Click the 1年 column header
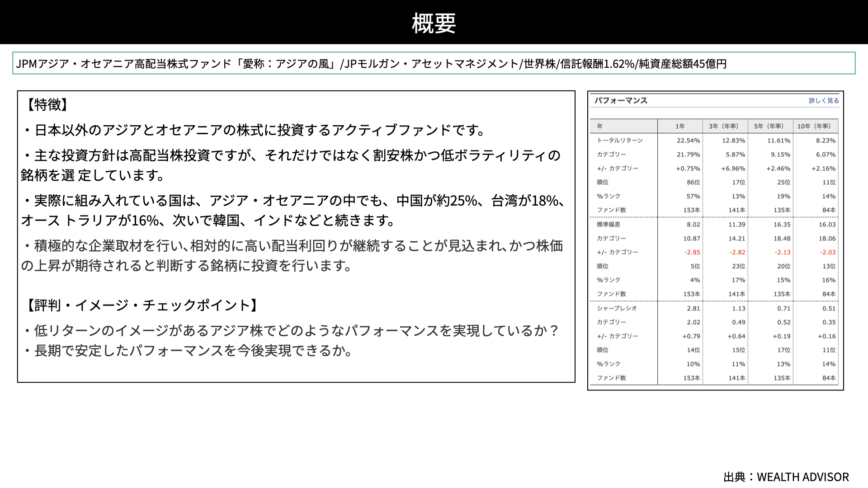Image resolution: width=868 pixels, height=488 pixels. [x=680, y=126]
